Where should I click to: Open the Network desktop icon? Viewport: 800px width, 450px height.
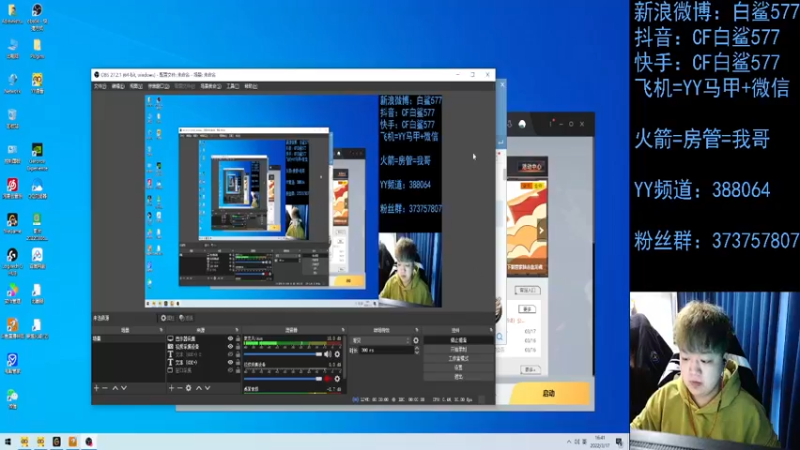(12, 84)
